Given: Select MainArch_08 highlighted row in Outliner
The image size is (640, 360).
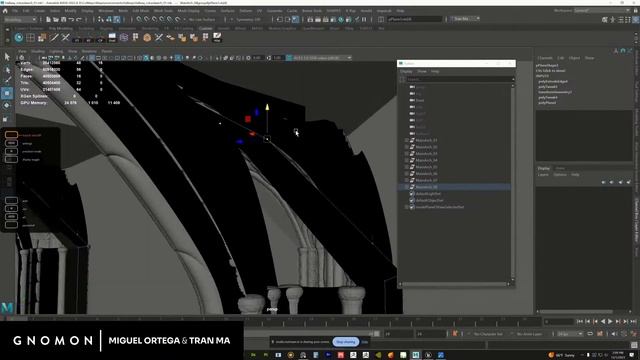Looking at the screenshot, I should pos(455,187).
